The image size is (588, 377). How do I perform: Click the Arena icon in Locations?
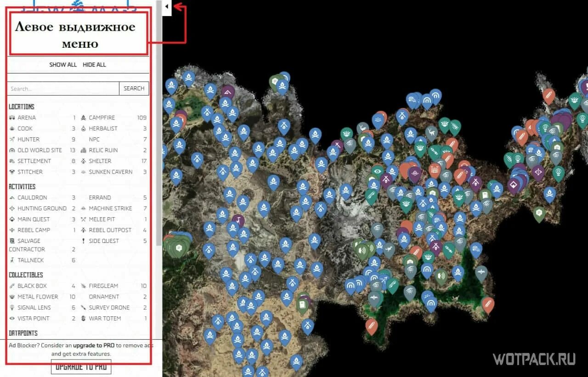12,118
